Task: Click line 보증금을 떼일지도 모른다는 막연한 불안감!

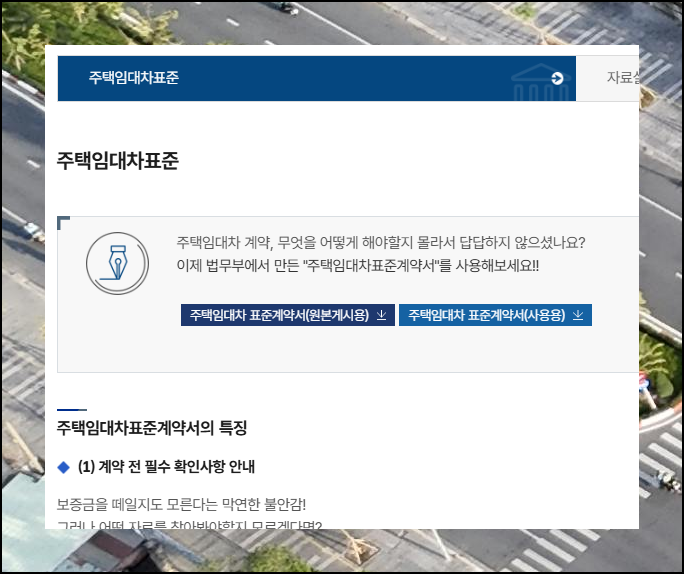Action: (x=181, y=505)
